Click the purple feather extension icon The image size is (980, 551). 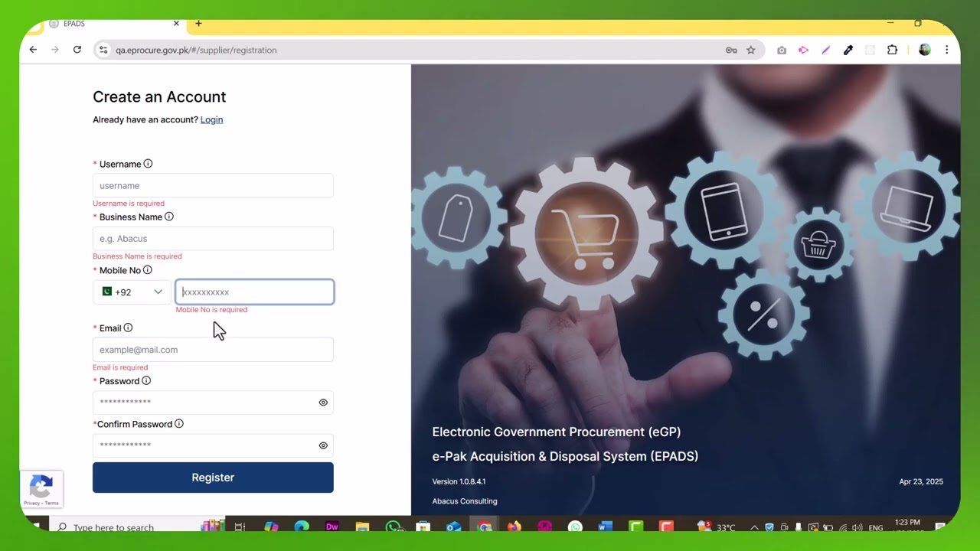click(x=825, y=50)
